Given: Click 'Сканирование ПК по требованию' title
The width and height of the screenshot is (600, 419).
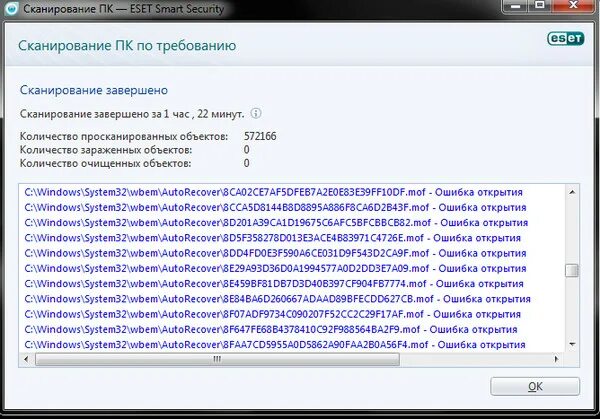Looking at the screenshot, I should pos(127,46).
